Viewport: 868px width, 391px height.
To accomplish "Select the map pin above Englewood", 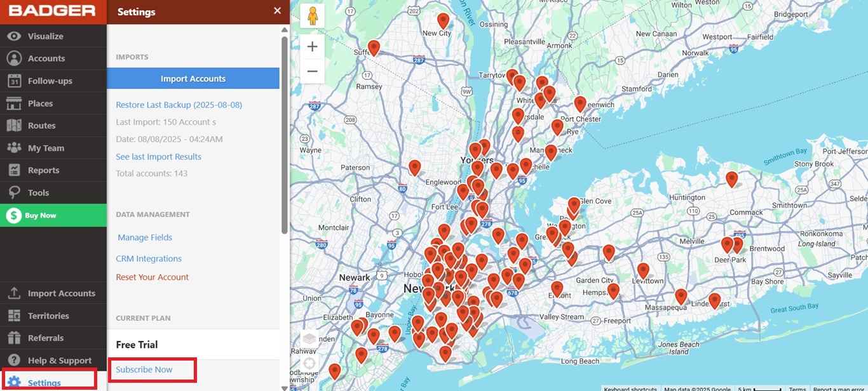I will [x=414, y=168].
